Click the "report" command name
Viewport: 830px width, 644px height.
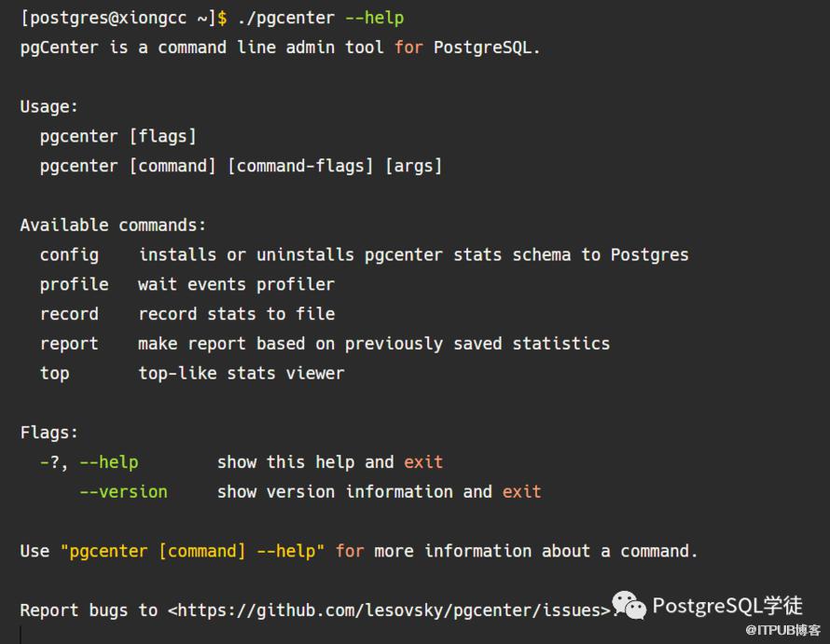pyautogui.click(x=69, y=344)
